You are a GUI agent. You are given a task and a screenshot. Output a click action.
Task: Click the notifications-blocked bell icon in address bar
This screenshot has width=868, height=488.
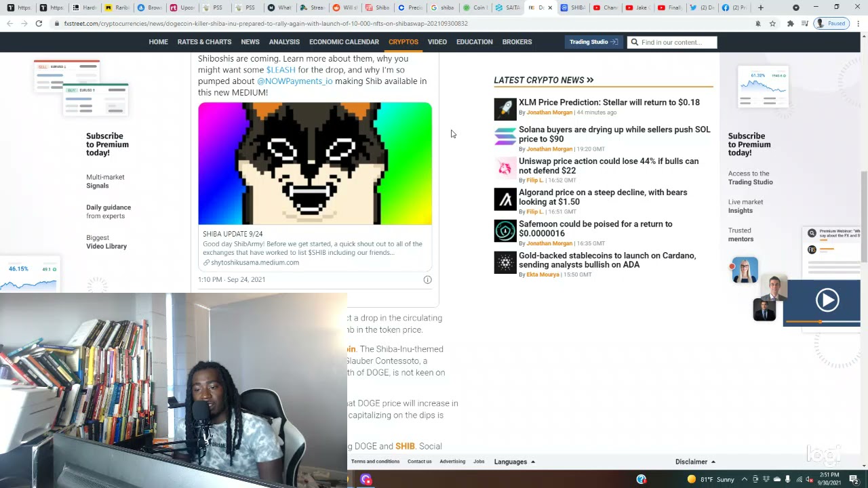click(x=758, y=23)
